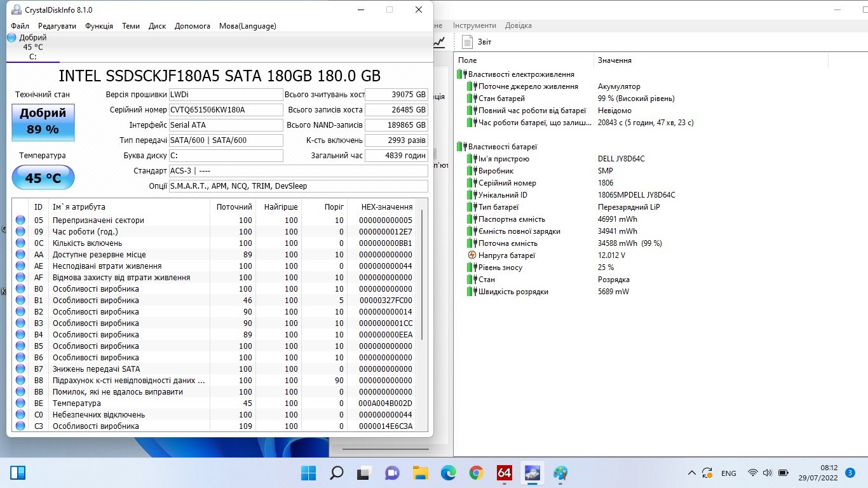This screenshot has width=868, height=488.
Task: Click the Опції field with S.M.A.R.T., APM, NCQ
Action: click(x=299, y=186)
